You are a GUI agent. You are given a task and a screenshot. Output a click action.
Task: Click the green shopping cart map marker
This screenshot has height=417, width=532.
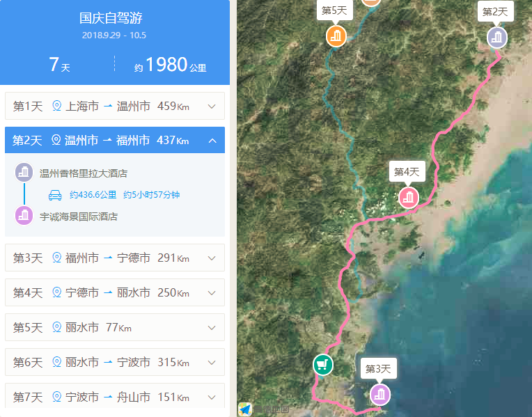click(322, 365)
